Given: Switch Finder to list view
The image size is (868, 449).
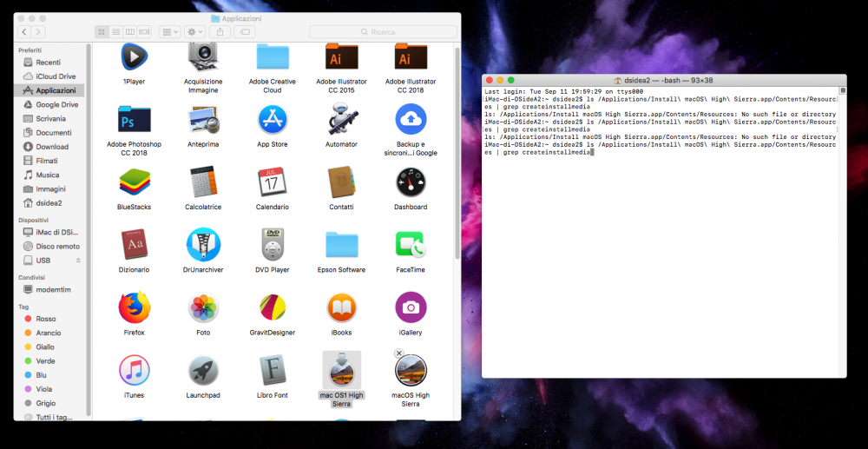Looking at the screenshot, I should [x=115, y=32].
